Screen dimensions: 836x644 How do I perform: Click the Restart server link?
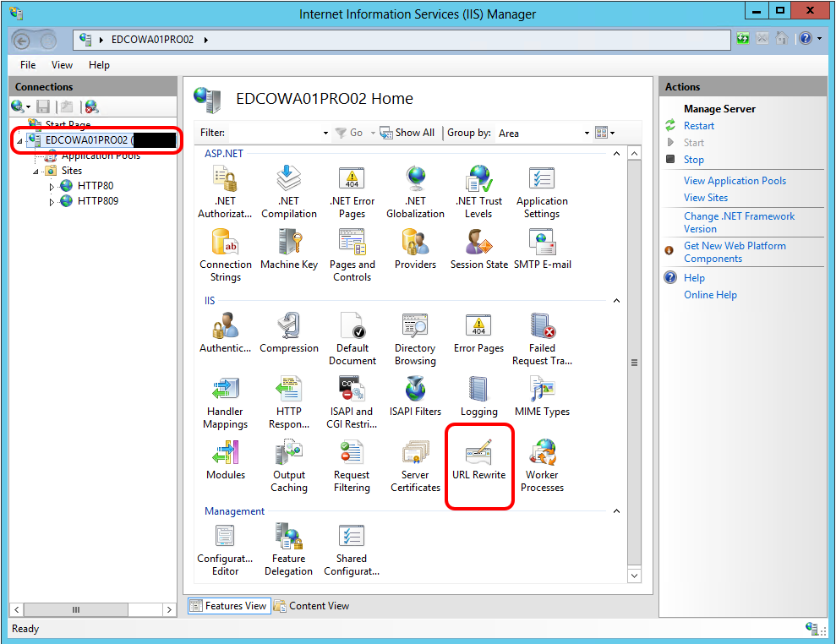[x=698, y=126]
